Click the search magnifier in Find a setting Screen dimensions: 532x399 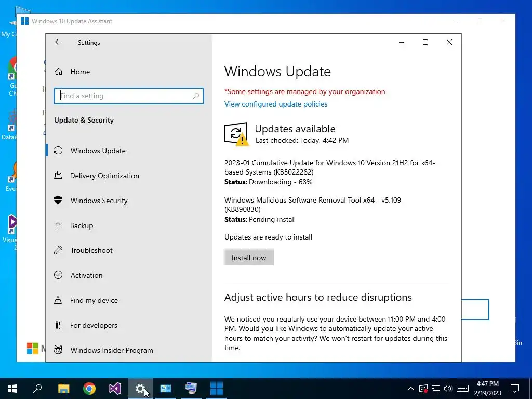point(196,96)
